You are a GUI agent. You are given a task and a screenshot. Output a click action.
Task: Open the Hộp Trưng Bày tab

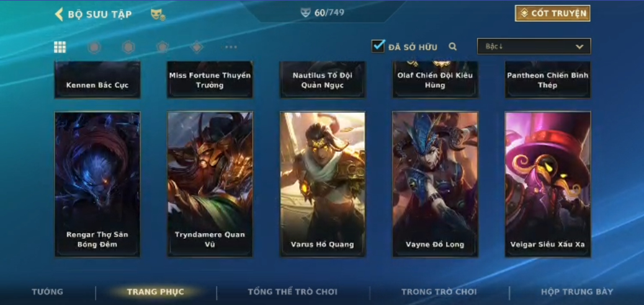tap(577, 292)
